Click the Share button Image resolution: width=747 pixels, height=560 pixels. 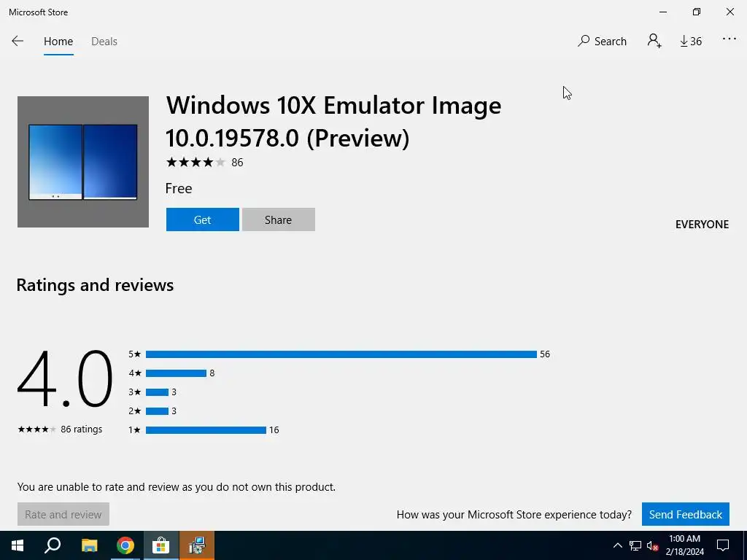click(x=278, y=219)
